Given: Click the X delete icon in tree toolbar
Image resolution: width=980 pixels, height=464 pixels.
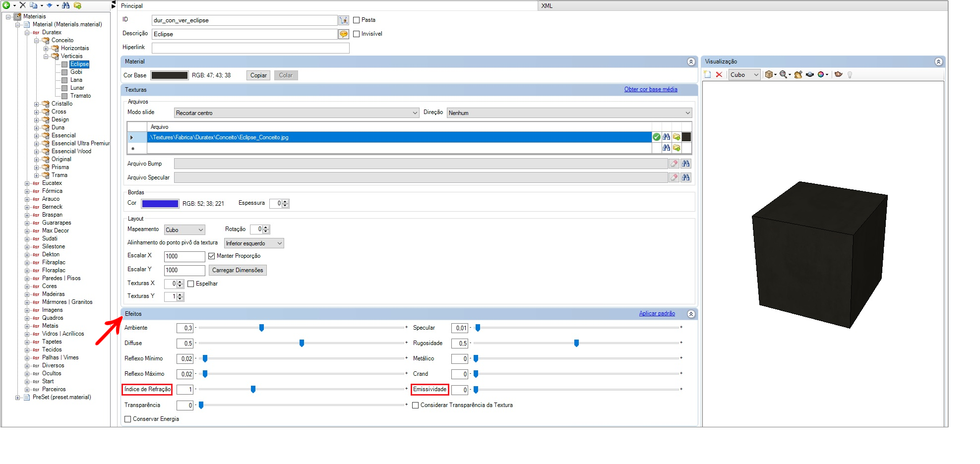Looking at the screenshot, I should [x=22, y=5].
